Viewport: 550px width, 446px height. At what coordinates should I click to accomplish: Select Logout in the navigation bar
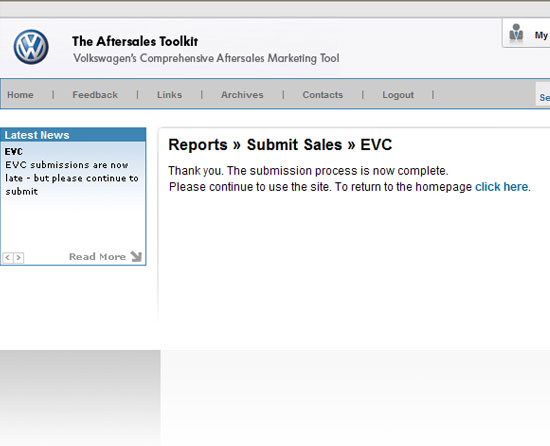tap(398, 95)
